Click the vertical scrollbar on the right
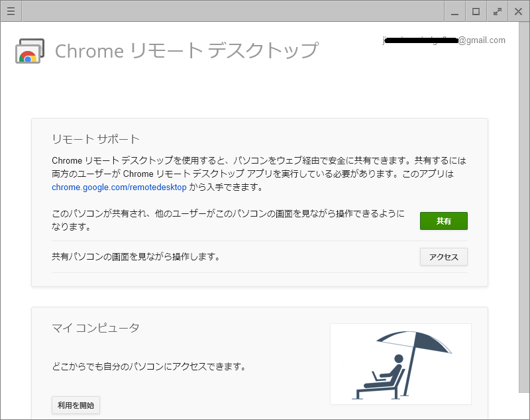 point(524,207)
